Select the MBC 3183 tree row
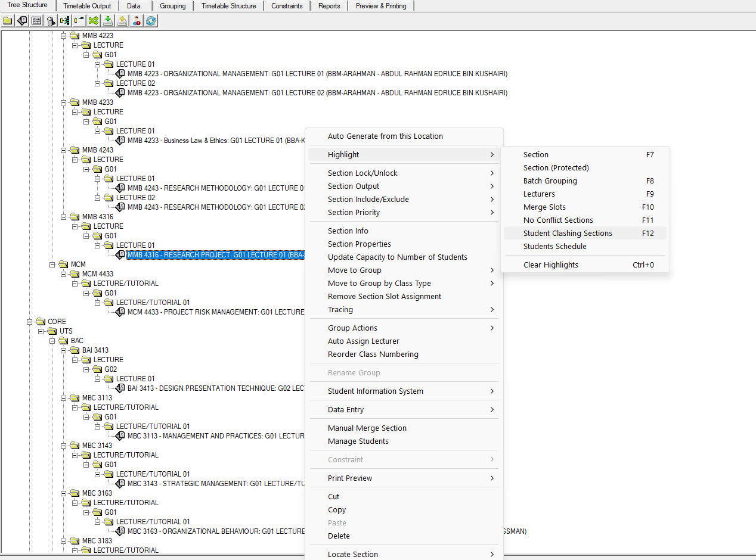 pos(97,541)
